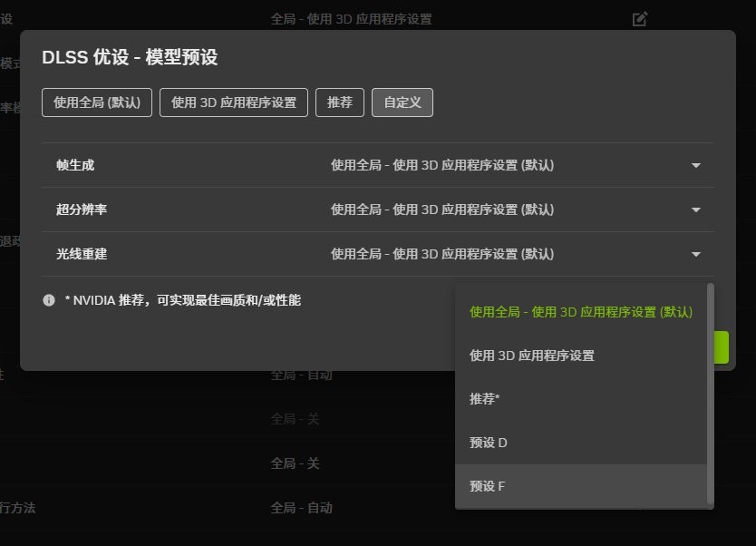
Task: Click the DLSS 优设 - 模型预设 title
Action: (130, 57)
